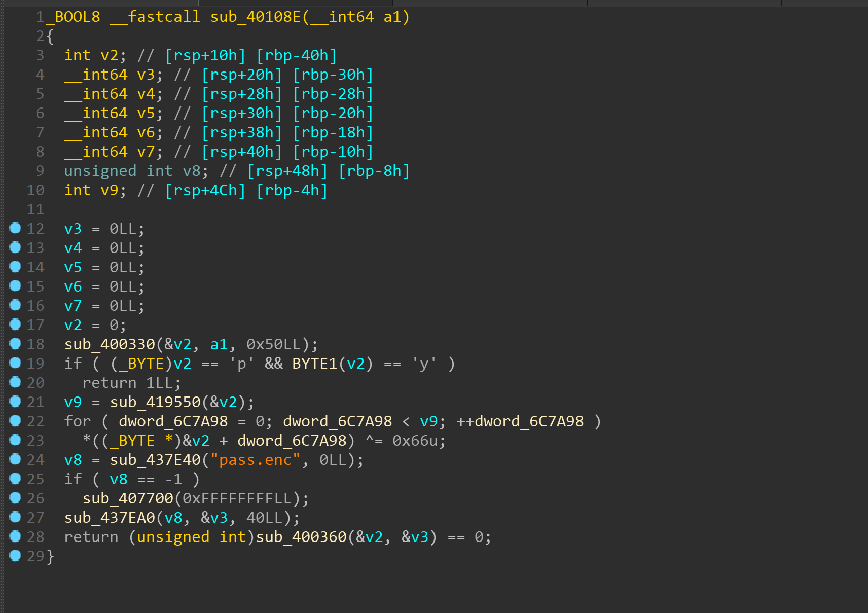
Task: Select function name sub_40108E in signature
Action: coord(256,17)
